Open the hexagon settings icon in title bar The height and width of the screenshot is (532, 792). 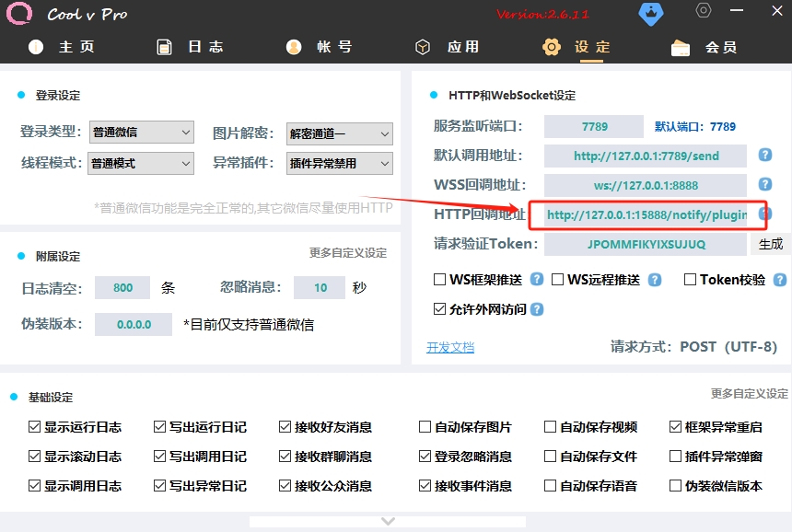tap(704, 11)
